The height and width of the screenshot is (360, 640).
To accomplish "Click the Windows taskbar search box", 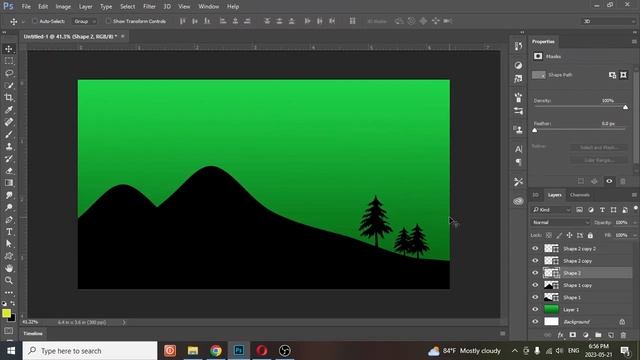I will (90, 351).
